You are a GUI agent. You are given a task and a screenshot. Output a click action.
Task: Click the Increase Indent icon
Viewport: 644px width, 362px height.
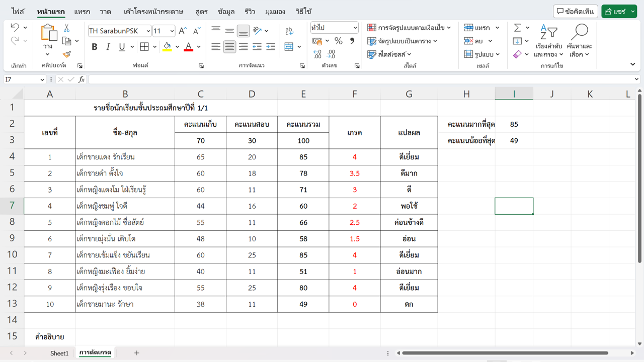pos(271,47)
